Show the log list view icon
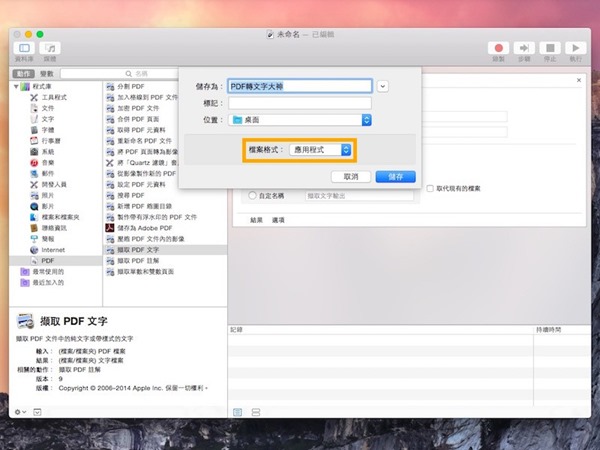Screen dimensions: 600x450 (238, 412)
